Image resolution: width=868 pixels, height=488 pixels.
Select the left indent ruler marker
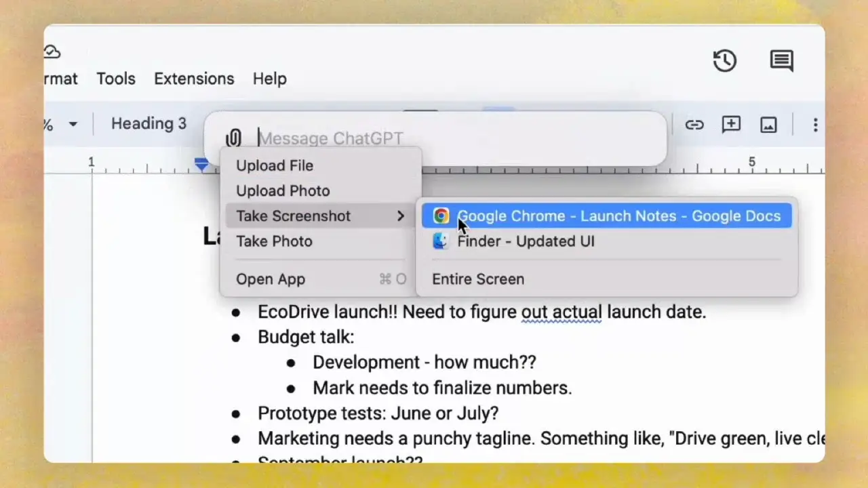[201, 165]
